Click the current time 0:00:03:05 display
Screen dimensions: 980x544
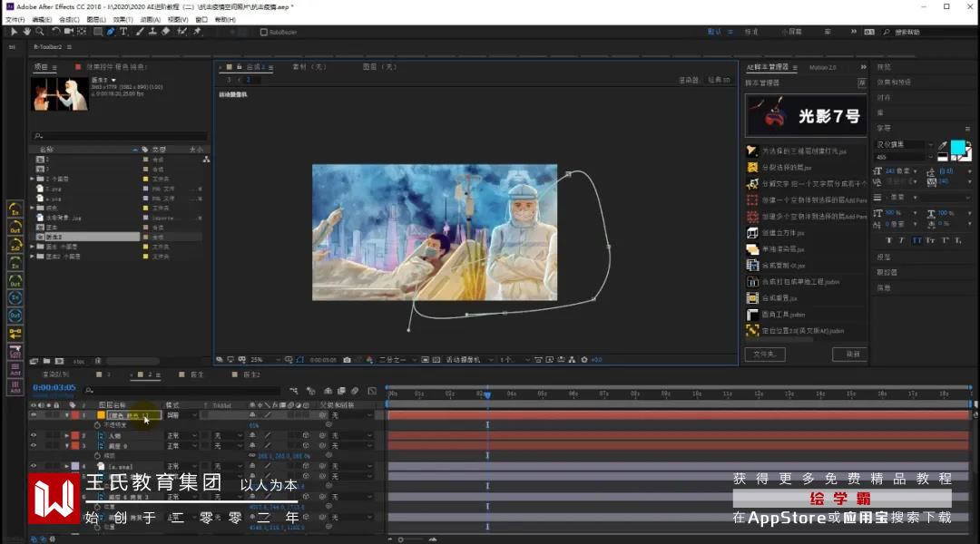(54, 388)
